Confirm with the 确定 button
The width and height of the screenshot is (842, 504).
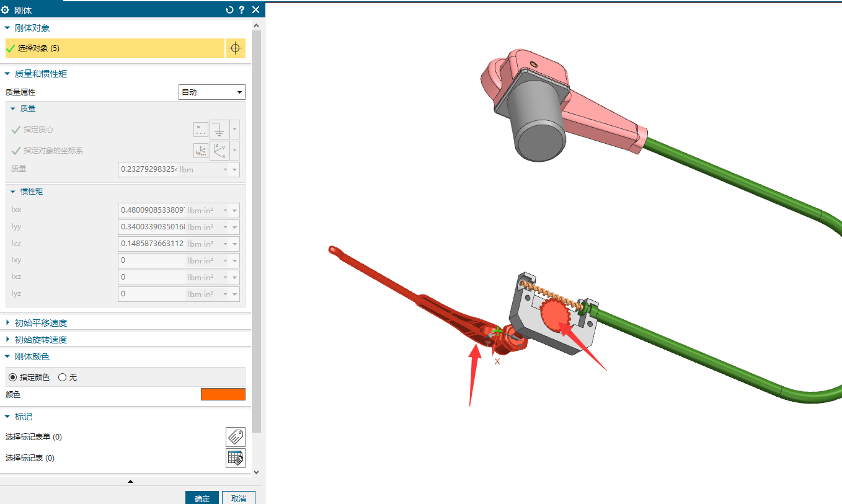pos(202,498)
